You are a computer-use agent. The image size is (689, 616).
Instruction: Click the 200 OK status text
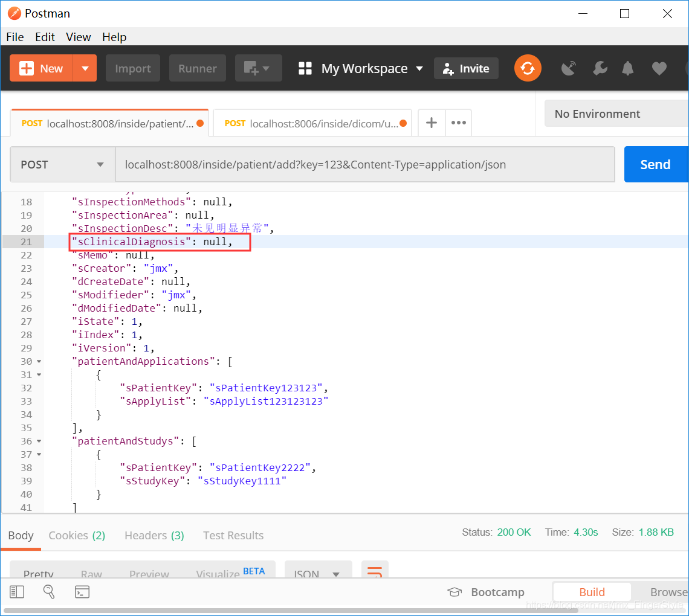click(514, 532)
